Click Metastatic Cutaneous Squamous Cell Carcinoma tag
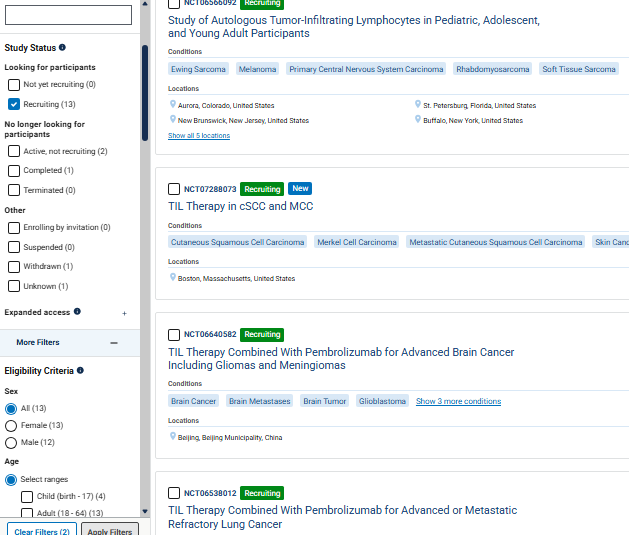The width and height of the screenshot is (629, 535). pyautogui.click(x=496, y=242)
